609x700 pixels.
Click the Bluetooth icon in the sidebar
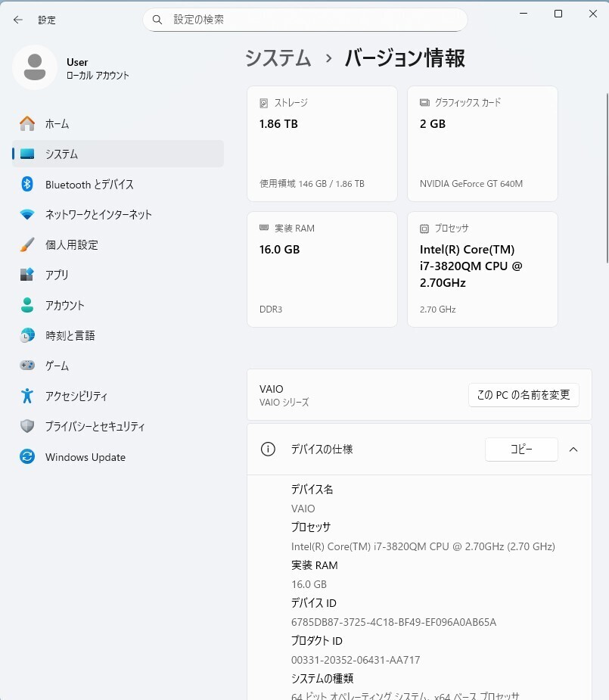(27, 184)
